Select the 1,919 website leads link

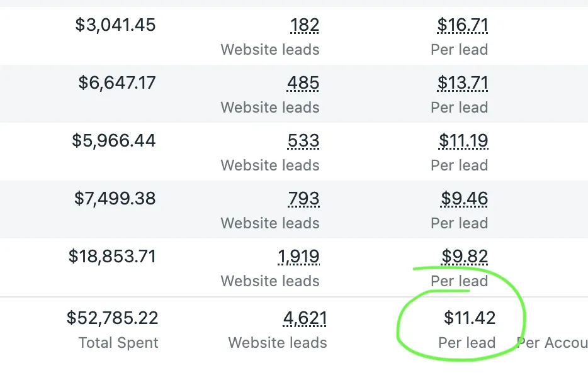[298, 257]
